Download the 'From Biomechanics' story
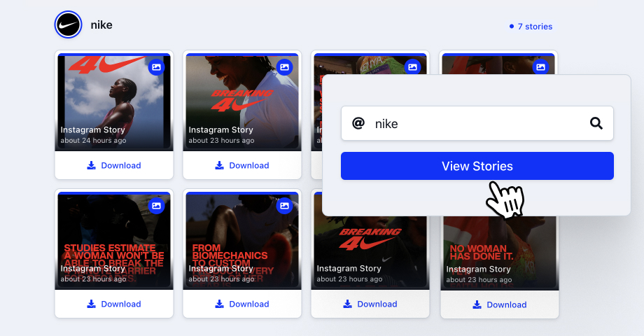 242,304
